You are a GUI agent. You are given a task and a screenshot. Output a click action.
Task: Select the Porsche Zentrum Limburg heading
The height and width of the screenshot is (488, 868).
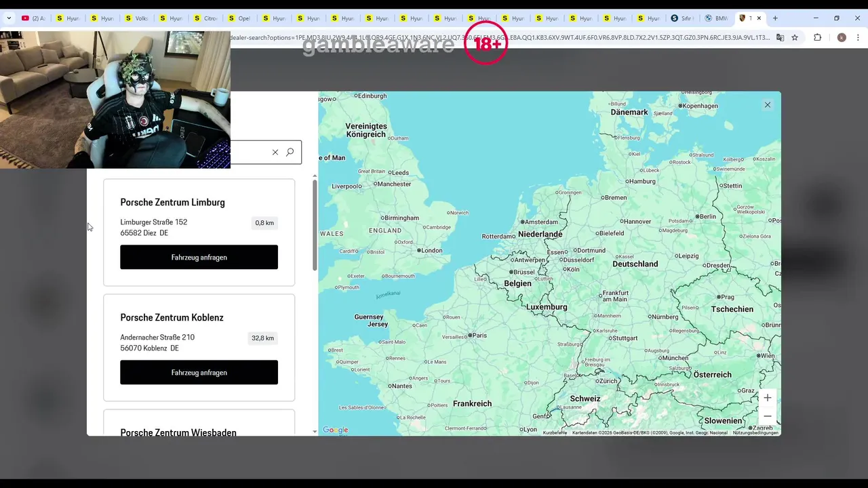[x=172, y=202]
